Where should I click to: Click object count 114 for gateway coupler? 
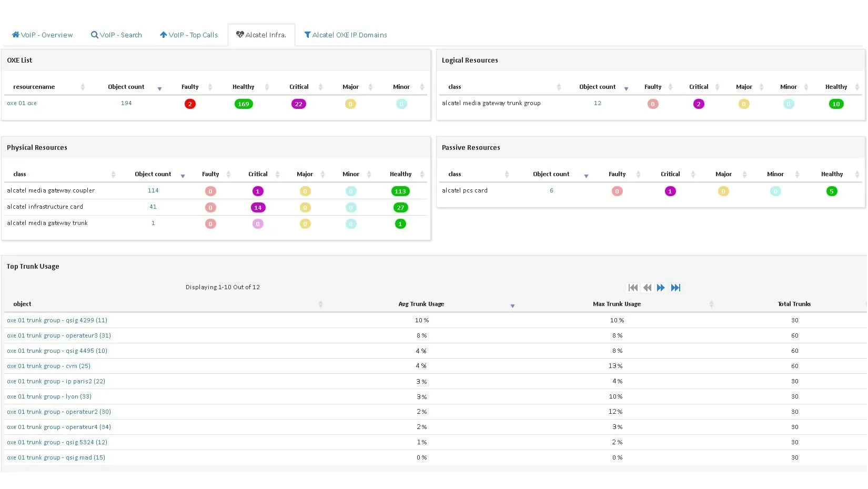pyautogui.click(x=153, y=191)
